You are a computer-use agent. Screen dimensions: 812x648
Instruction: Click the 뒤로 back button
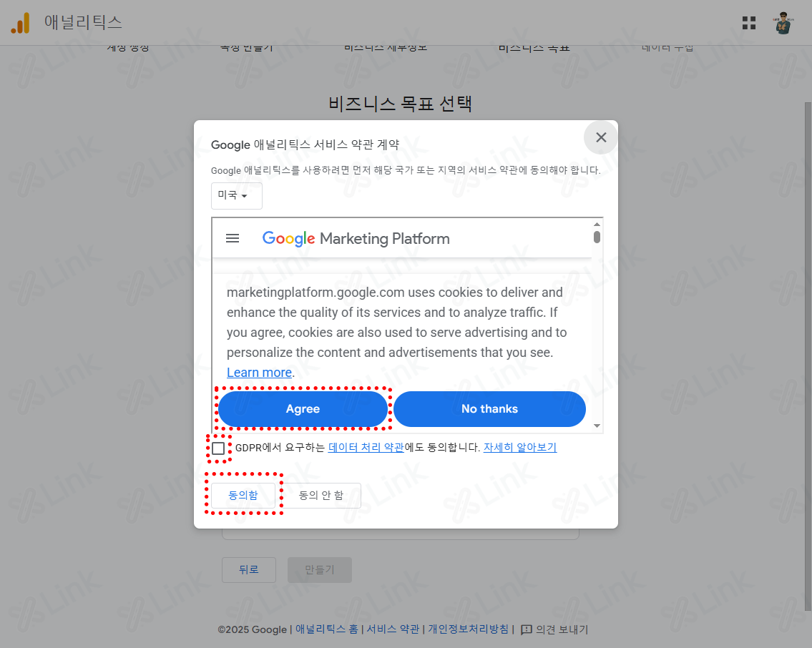(248, 570)
